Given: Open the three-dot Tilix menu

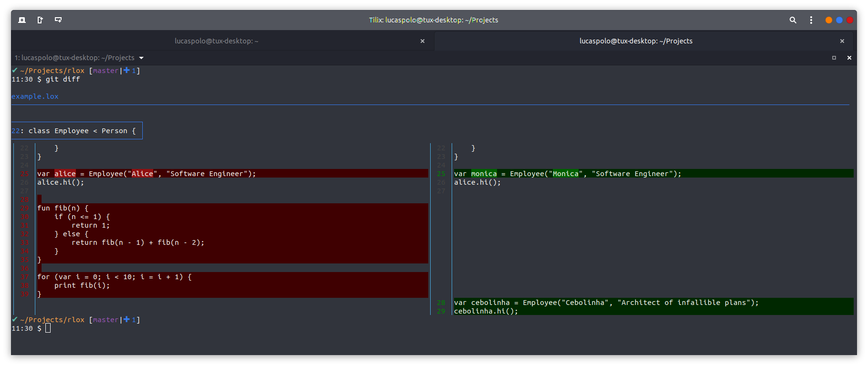Looking at the screenshot, I should pos(811,20).
